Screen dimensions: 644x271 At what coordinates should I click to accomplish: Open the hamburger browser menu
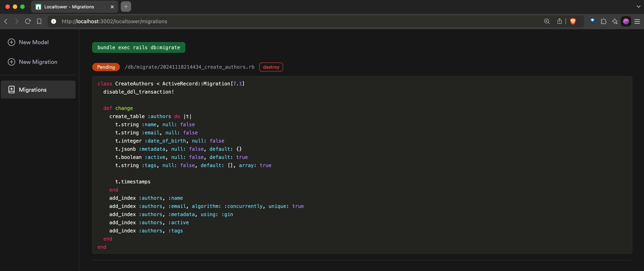(637, 21)
